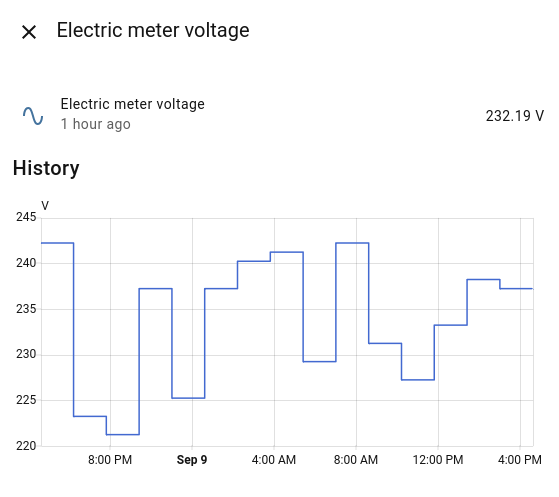The image size is (559, 497).
Task: Click the History section heading
Action: pyautogui.click(x=46, y=168)
